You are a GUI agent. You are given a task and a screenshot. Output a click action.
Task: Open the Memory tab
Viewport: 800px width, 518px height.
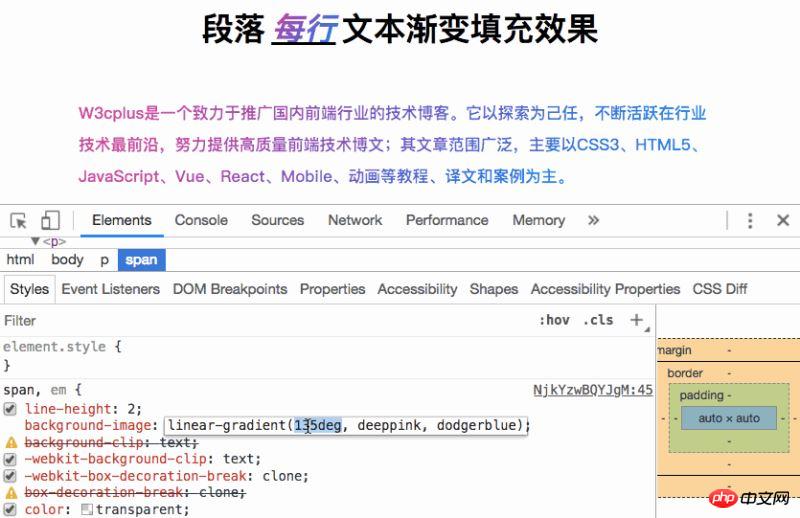[x=538, y=220]
